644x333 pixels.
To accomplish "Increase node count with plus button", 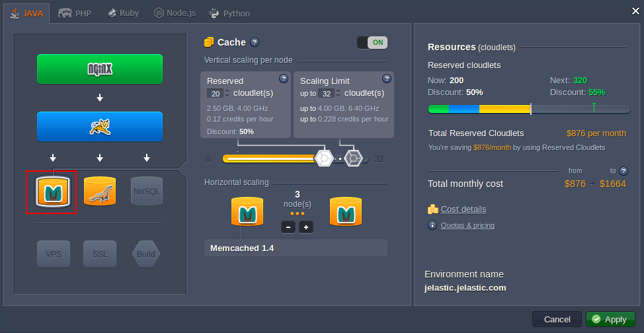I will coord(306,227).
